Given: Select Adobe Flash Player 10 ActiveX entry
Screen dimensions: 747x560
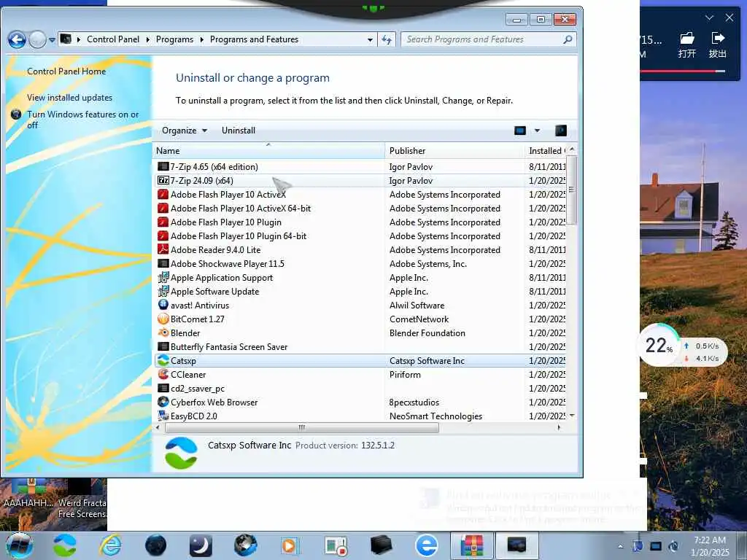Looking at the screenshot, I should click(360, 194).
